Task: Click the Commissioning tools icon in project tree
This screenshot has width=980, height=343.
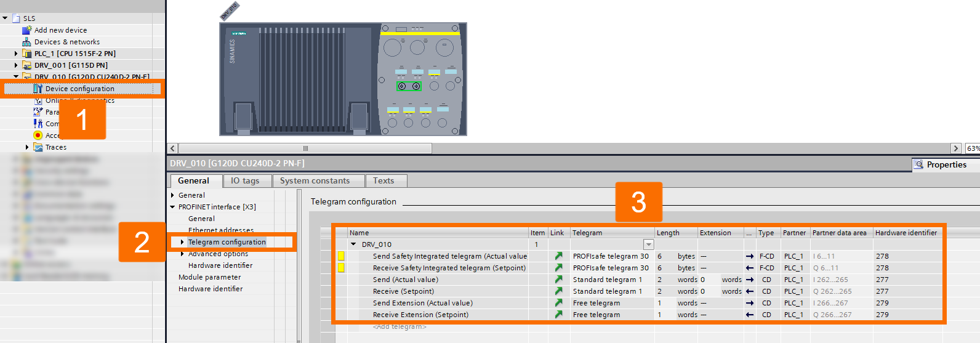Action: pos(38,124)
